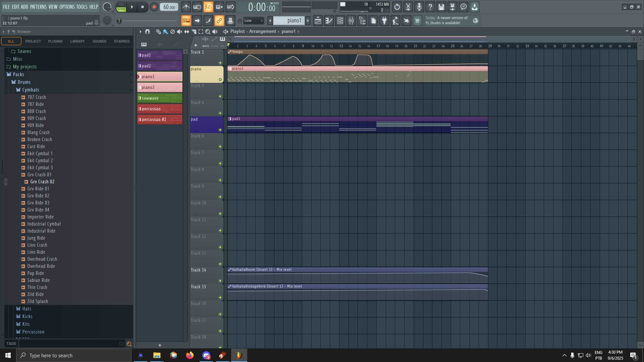Open the Mixer window

pos(351,21)
